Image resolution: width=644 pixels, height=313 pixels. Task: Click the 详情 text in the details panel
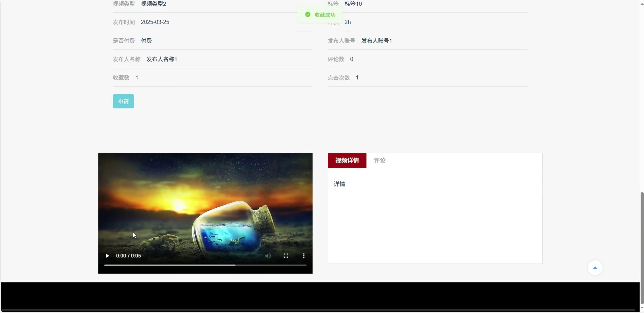click(340, 184)
